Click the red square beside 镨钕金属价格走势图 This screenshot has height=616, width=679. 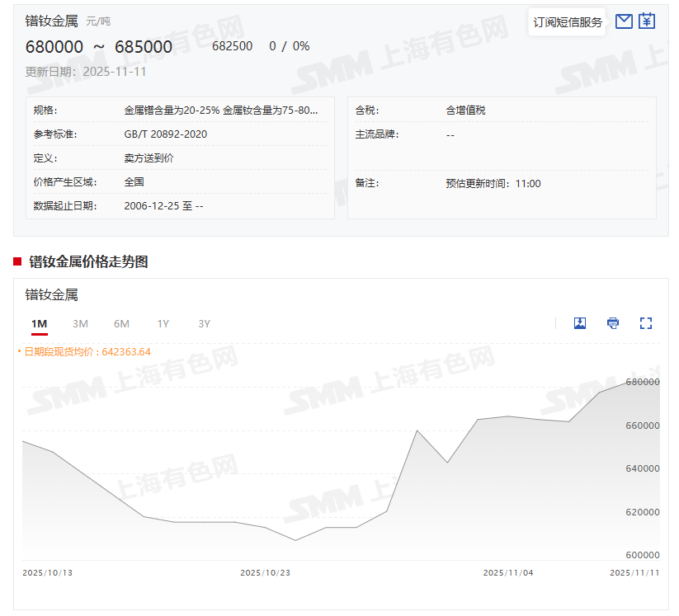(17, 262)
